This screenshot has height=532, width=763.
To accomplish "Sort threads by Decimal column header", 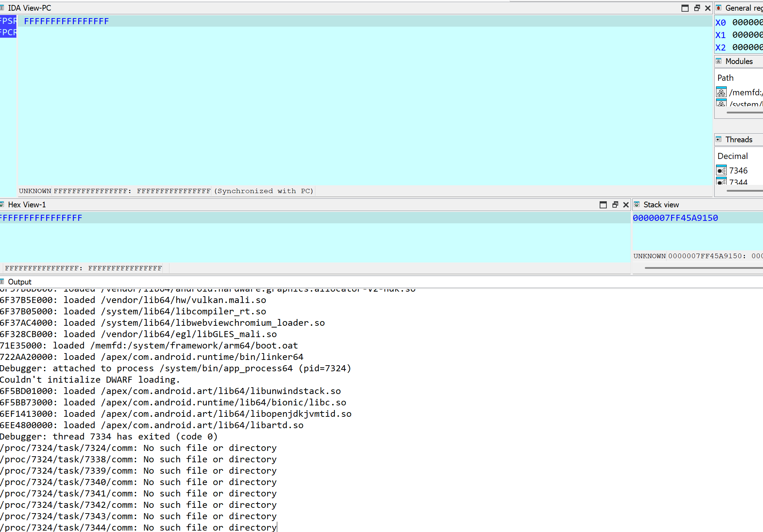I will (x=732, y=156).
